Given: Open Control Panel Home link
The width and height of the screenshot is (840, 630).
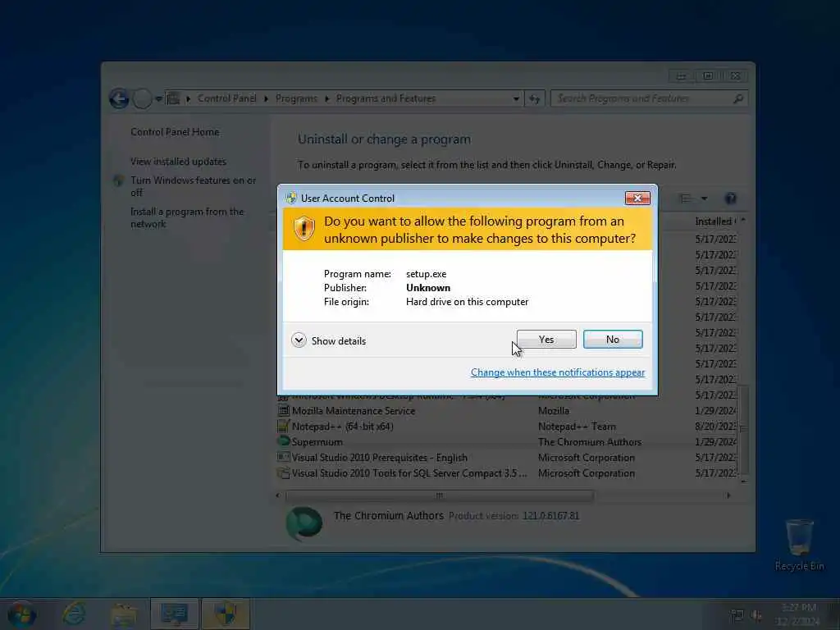Looking at the screenshot, I should (x=175, y=132).
